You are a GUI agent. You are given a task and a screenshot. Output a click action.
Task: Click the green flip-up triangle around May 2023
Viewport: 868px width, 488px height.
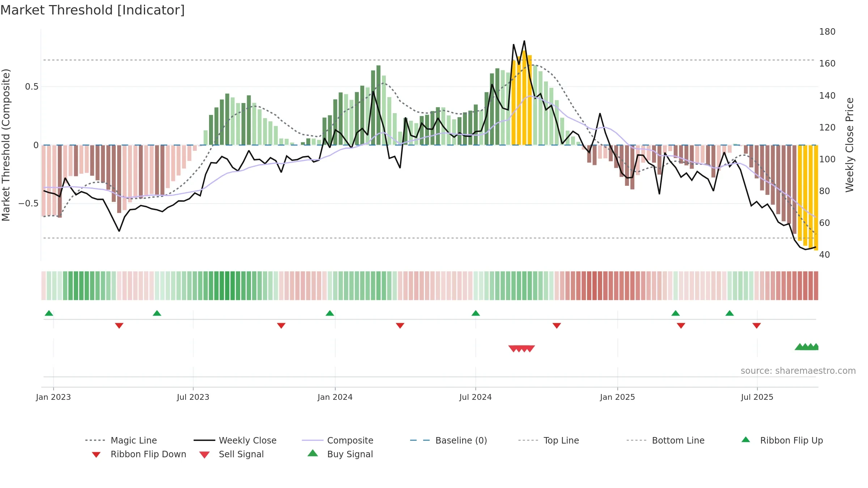tap(157, 313)
